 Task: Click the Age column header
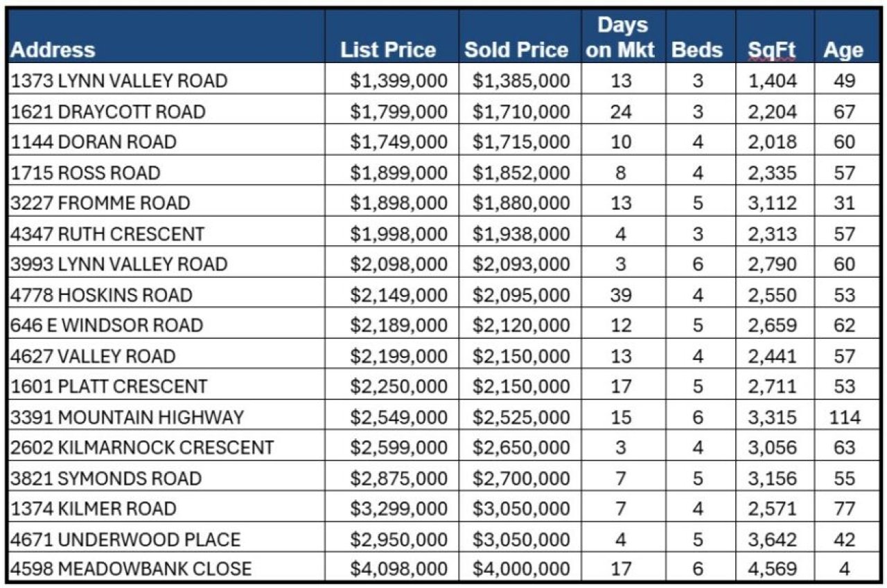[843, 50]
